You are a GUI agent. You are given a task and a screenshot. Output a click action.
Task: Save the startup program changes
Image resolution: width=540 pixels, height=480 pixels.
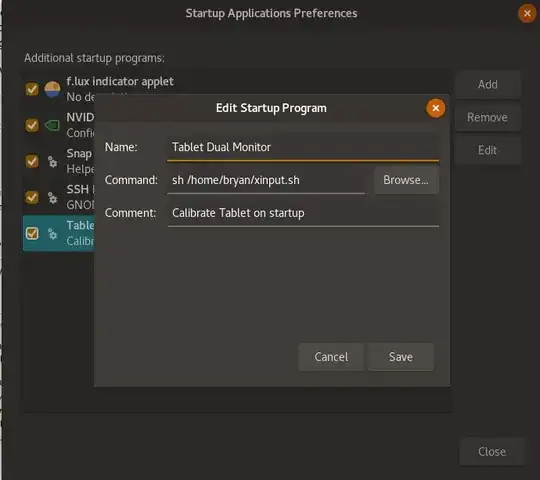click(401, 357)
